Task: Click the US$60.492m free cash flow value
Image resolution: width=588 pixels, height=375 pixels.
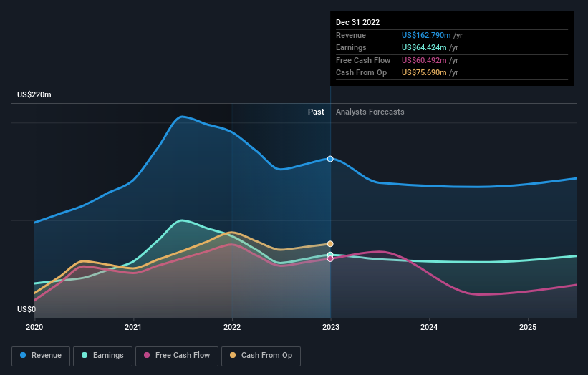Action: click(x=424, y=60)
